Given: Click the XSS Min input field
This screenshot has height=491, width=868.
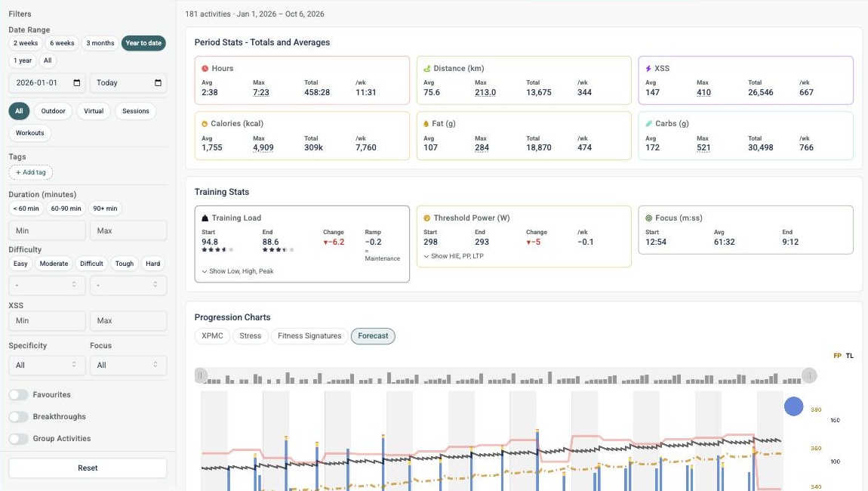Looking at the screenshot, I should click(x=47, y=321).
